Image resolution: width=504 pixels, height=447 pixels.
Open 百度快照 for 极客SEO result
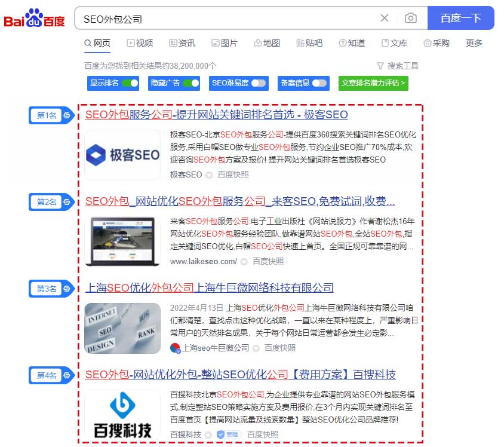[233, 175]
